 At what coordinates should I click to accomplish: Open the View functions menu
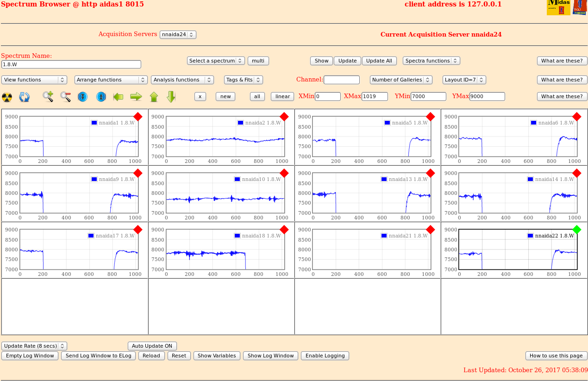(x=34, y=80)
